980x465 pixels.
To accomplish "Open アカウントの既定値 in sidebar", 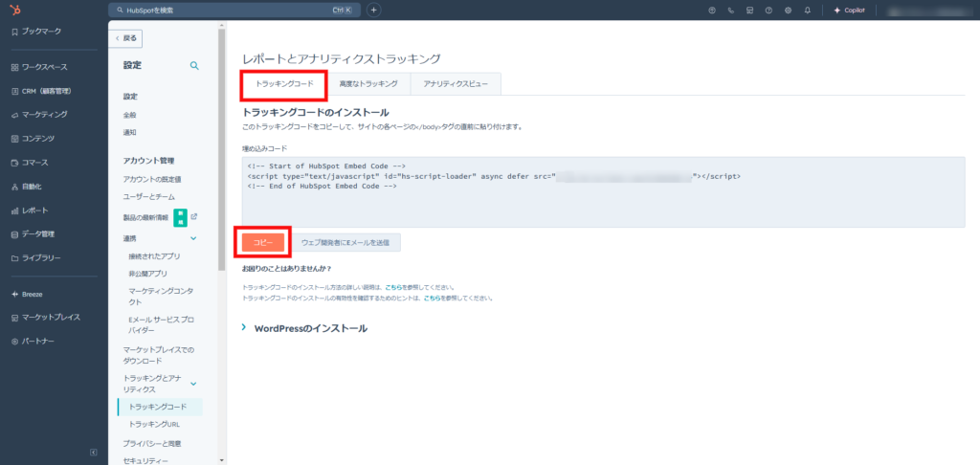I will coord(152,179).
